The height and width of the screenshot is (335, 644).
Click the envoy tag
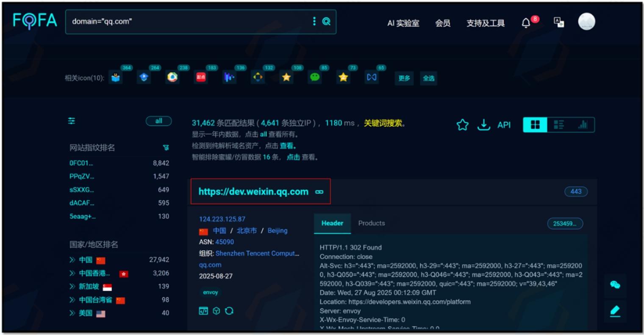pyautogui.click(x=210, y=292)
